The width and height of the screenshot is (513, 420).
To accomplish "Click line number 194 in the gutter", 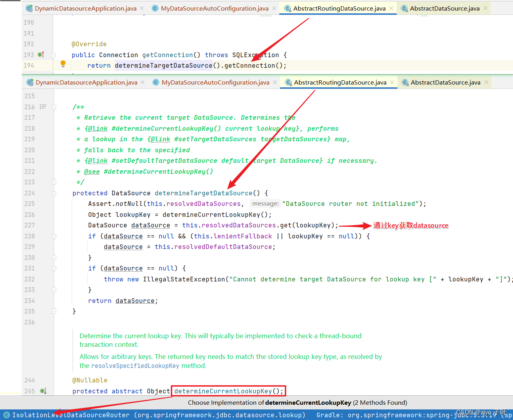I will [x=29, y=65].
